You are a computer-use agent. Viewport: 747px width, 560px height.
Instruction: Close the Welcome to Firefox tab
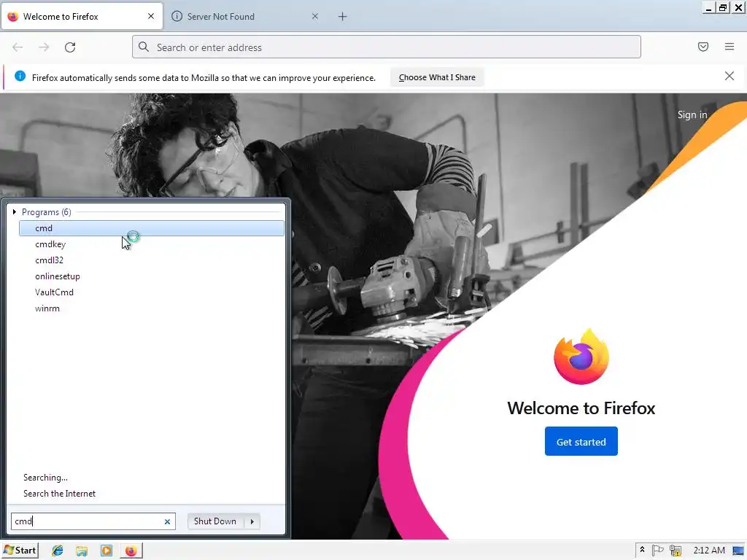click(150, 16)
